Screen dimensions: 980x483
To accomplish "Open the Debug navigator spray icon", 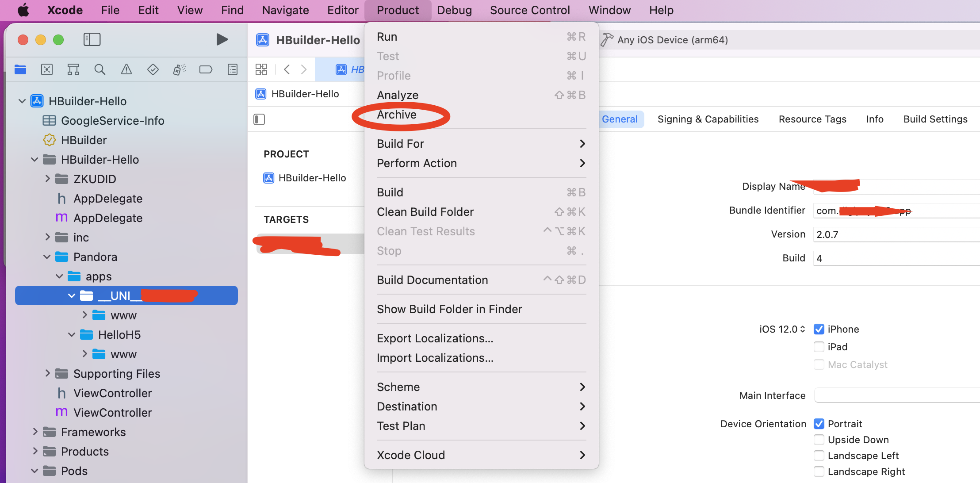I will (x=180, y=69).
